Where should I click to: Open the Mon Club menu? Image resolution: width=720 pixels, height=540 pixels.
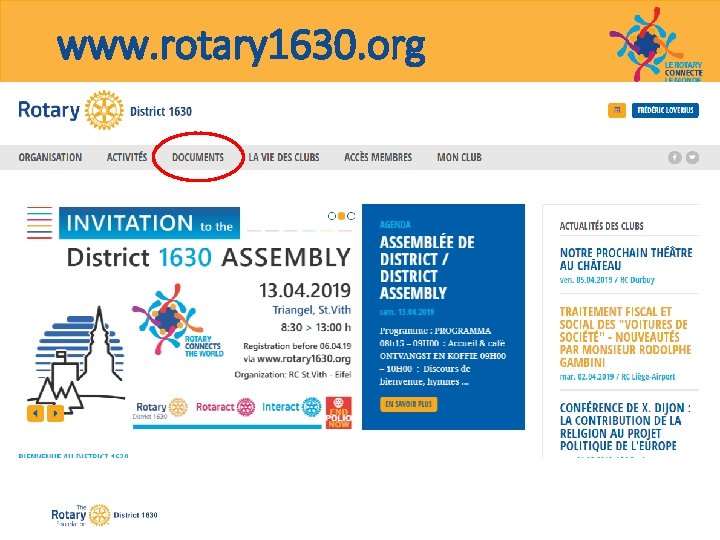(x=459, y=158)
